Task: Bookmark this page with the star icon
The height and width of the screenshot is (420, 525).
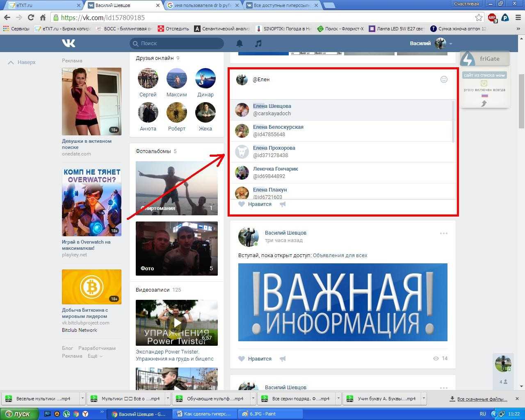Action: click(479, 18)
